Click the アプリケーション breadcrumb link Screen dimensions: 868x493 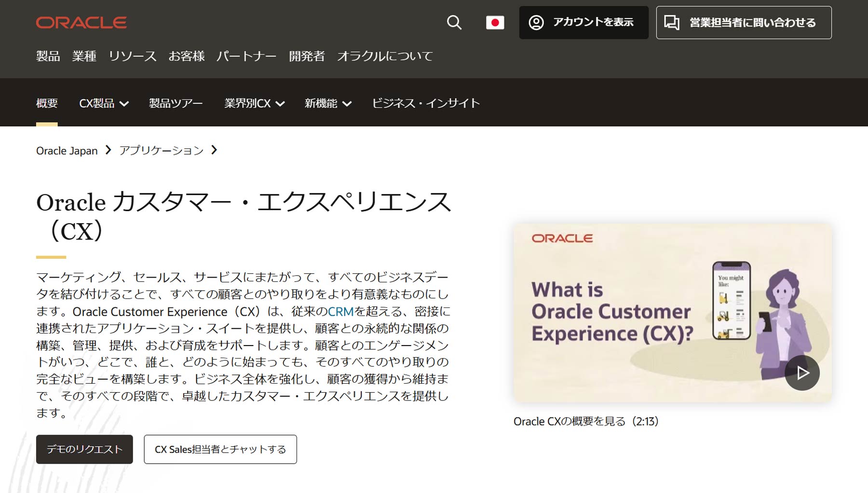point(162,151)
